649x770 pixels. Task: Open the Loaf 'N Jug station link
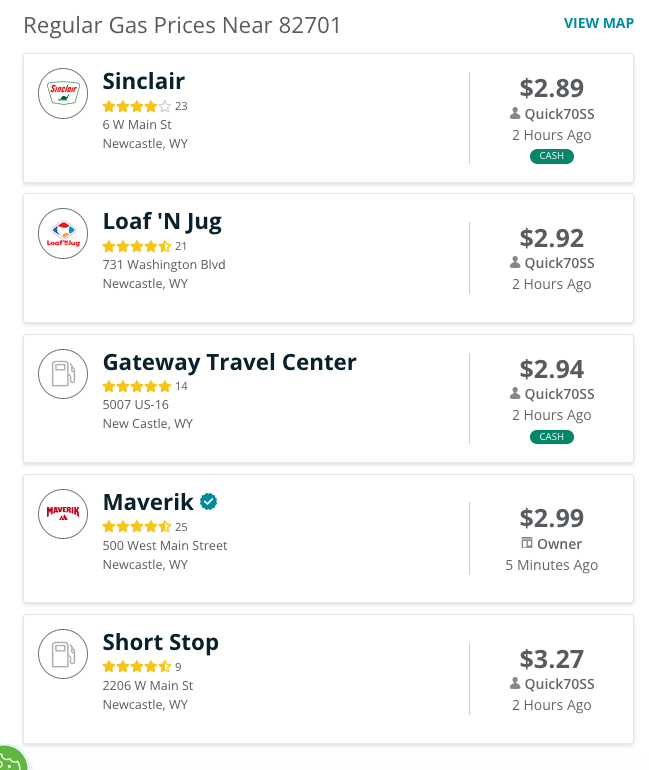pyautogui.click(x=162, y=222)
